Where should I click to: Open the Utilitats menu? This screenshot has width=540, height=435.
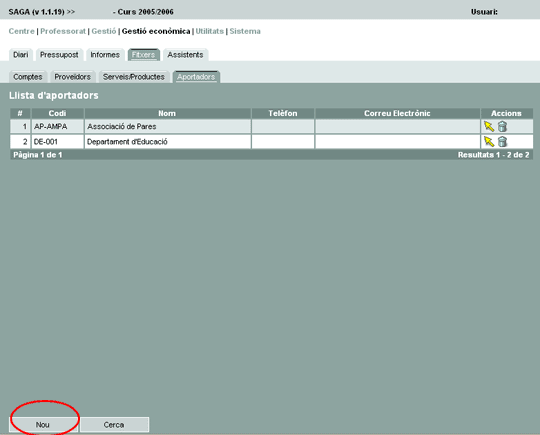point(210,31)
